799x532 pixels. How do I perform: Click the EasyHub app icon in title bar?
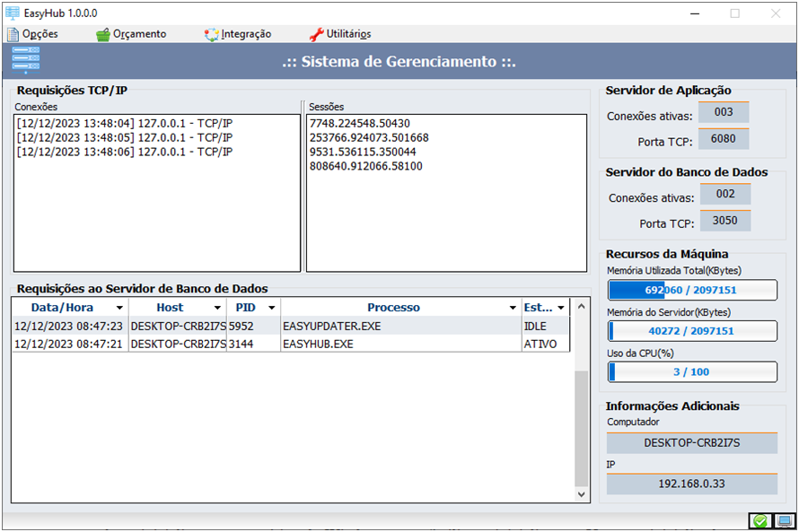13,13
